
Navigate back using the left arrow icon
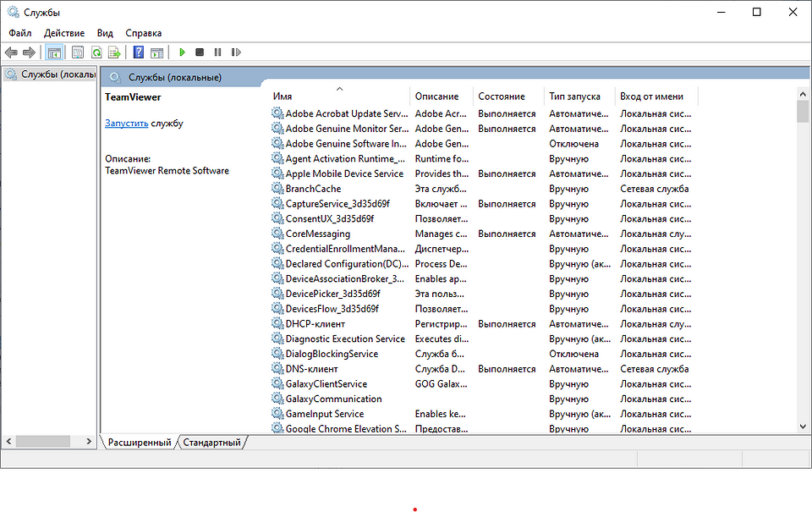click(x=11, y=52)
